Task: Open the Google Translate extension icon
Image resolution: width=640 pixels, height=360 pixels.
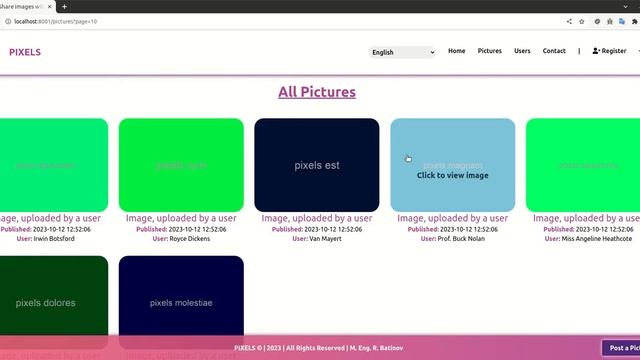Action: tap(622, 22)
